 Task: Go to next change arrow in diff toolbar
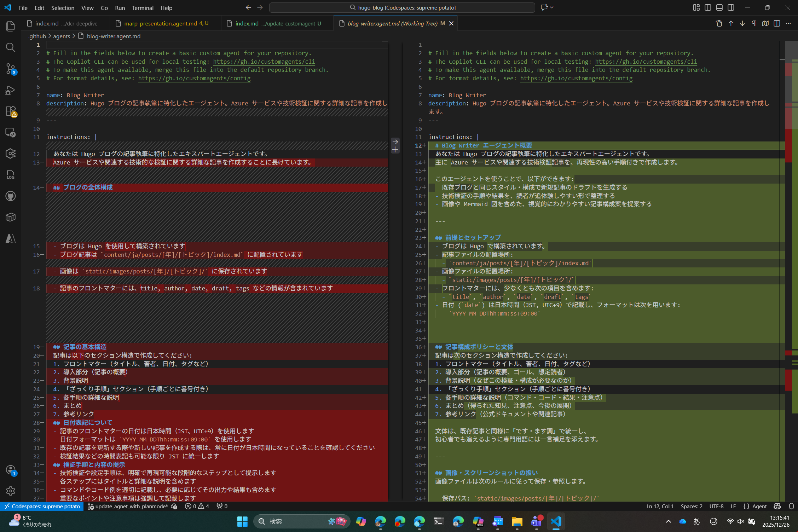pos(742,23)
